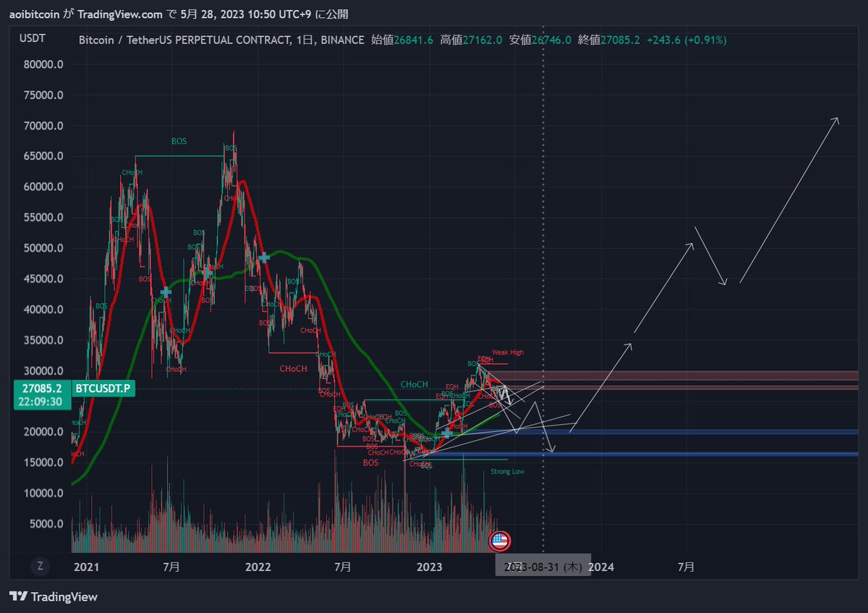Click the 80000.0 price axis label
Viewport: 868px width, 613px height.
coord(44,64)
